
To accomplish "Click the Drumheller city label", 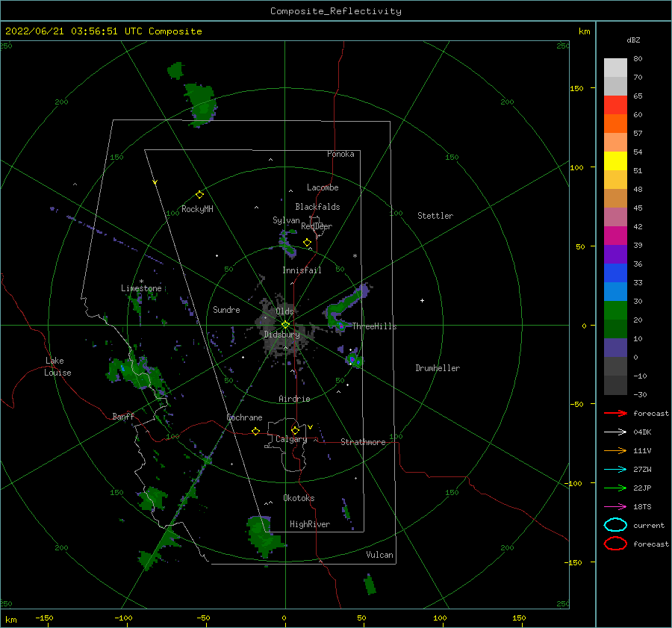I will [438, 368].
